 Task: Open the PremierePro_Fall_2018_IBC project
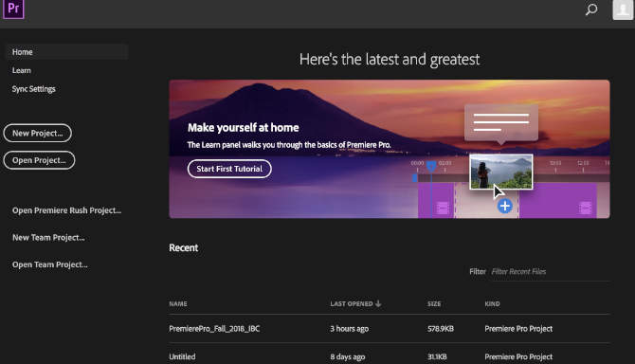pyautogui.click(x=214, y=329)
